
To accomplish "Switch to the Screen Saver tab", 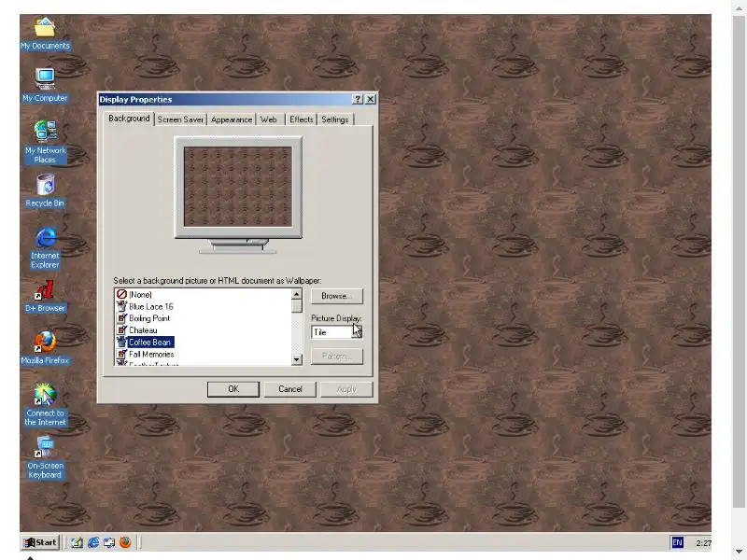I will pos(180,119).
